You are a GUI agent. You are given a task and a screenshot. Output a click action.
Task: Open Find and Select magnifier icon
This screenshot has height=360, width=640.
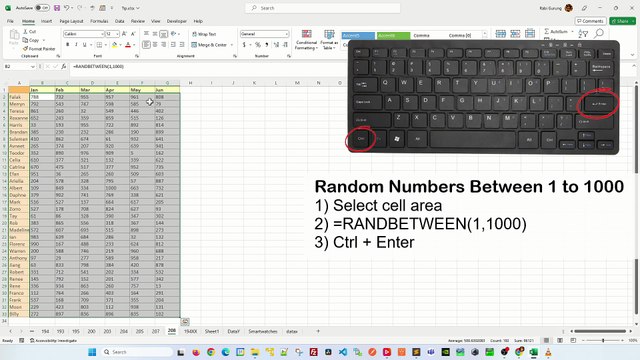(x=599, y=33)
